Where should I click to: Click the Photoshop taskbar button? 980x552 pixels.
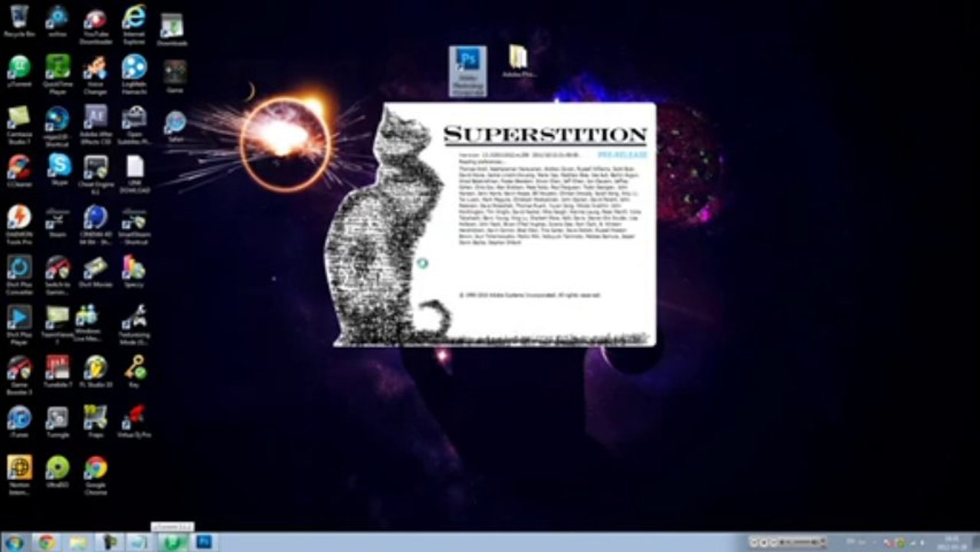204,543
